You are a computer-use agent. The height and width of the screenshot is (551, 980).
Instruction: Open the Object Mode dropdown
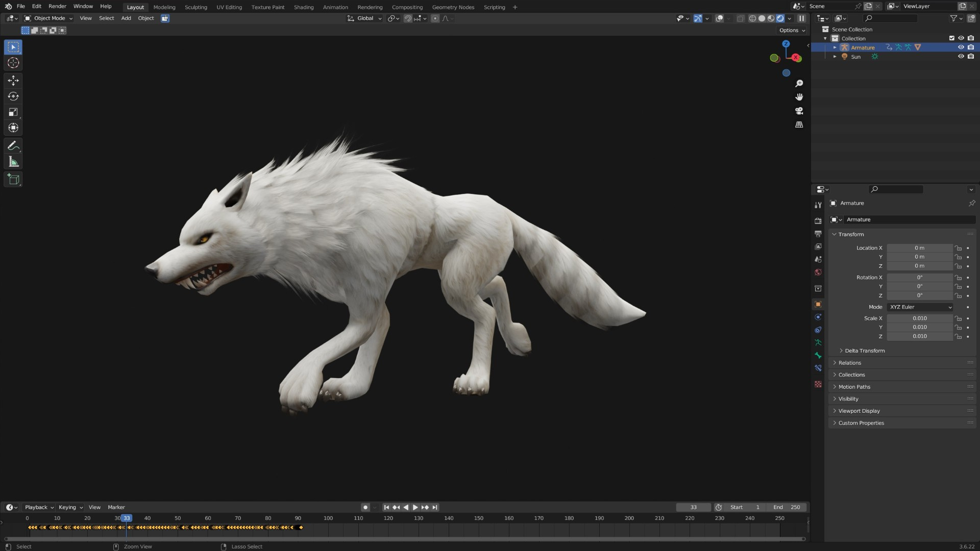pos(48,18)
